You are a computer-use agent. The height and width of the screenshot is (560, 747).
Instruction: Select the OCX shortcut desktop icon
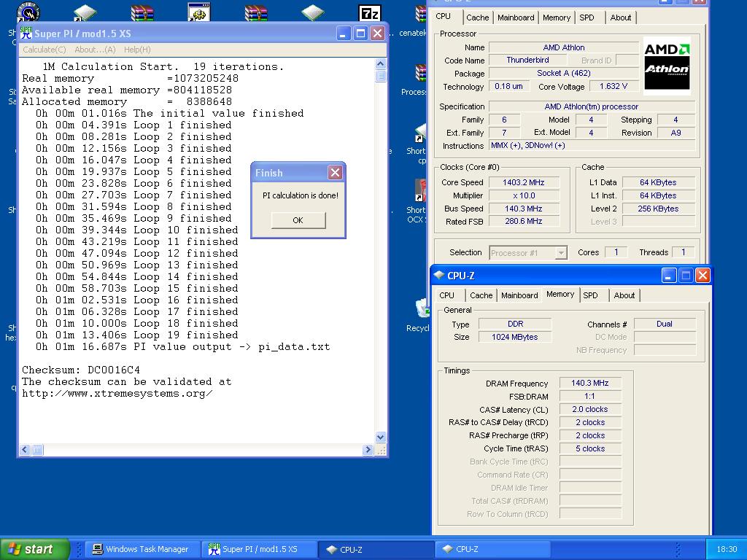pos(420,190)
